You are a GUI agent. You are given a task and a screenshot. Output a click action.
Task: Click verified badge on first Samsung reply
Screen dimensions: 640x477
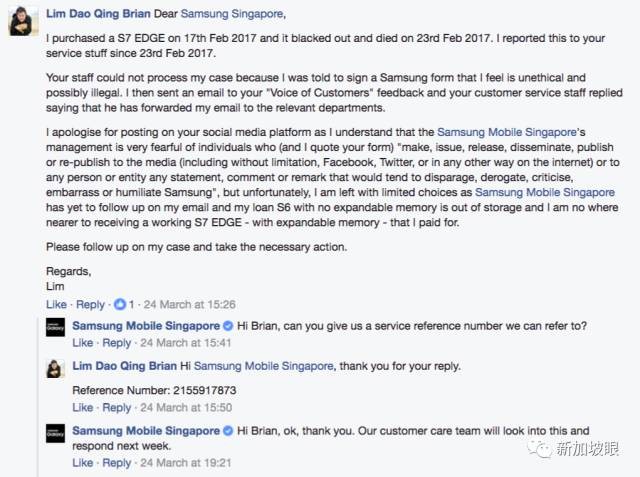pyautogui.click(x=228, y=326)
